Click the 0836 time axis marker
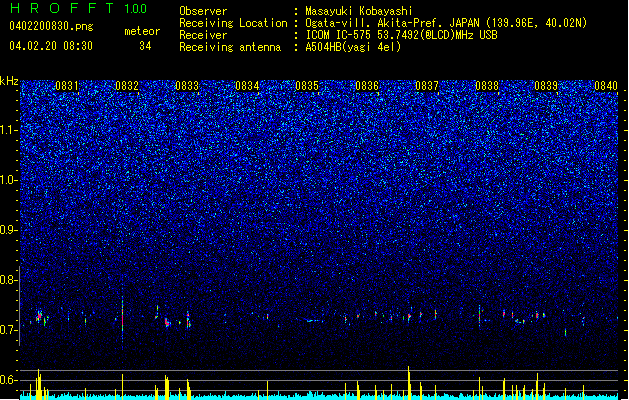629x400 pixels. click(x=367, y=86)
